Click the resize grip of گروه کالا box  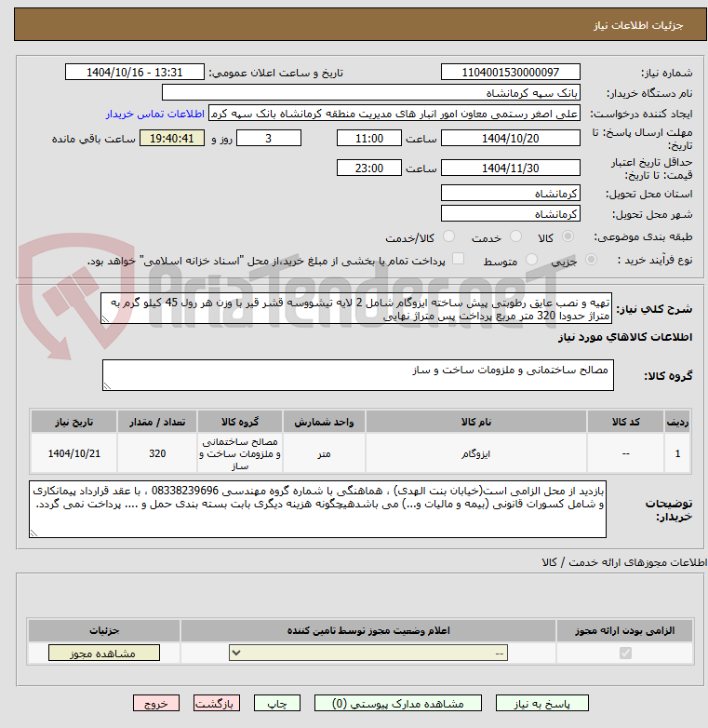pyautogui.click(x=107, y=385)
